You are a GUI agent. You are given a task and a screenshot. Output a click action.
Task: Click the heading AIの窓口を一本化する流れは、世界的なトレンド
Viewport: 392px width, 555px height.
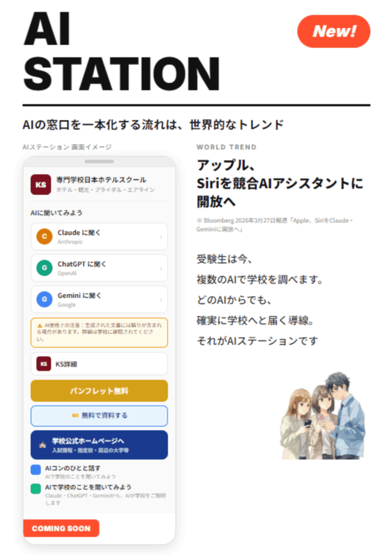[x=153, y=125]
